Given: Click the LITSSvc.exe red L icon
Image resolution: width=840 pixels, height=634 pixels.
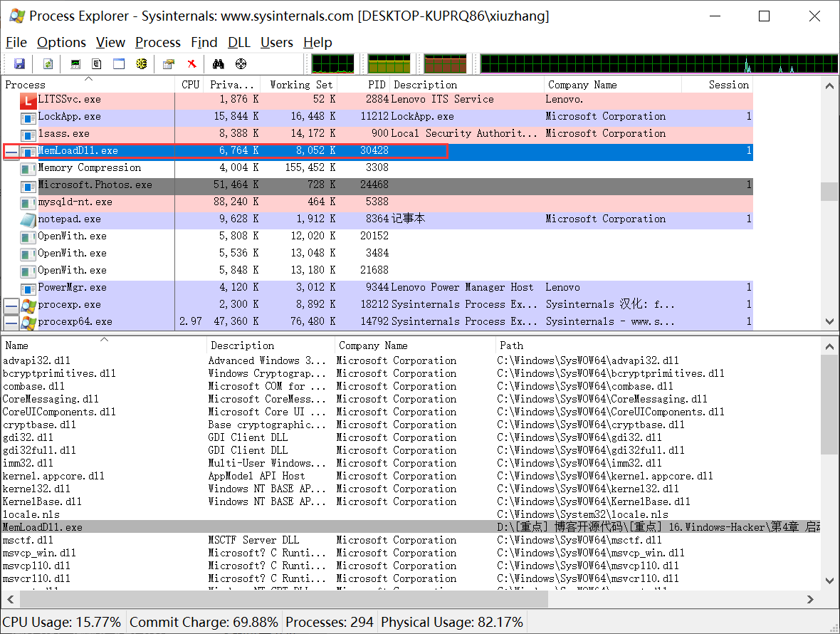Looking at the screenshot, I should point(28,100).
